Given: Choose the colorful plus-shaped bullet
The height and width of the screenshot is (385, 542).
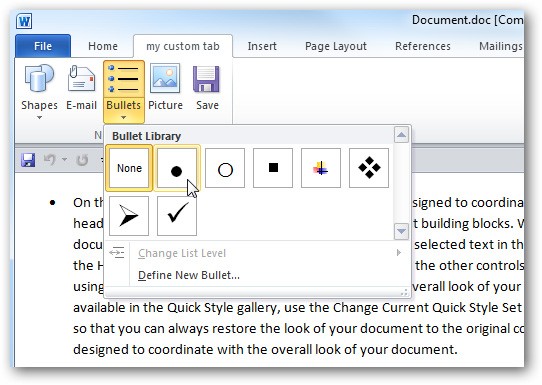Looking at the screenshot, I should pyautogui.click(x=321, y=168).
